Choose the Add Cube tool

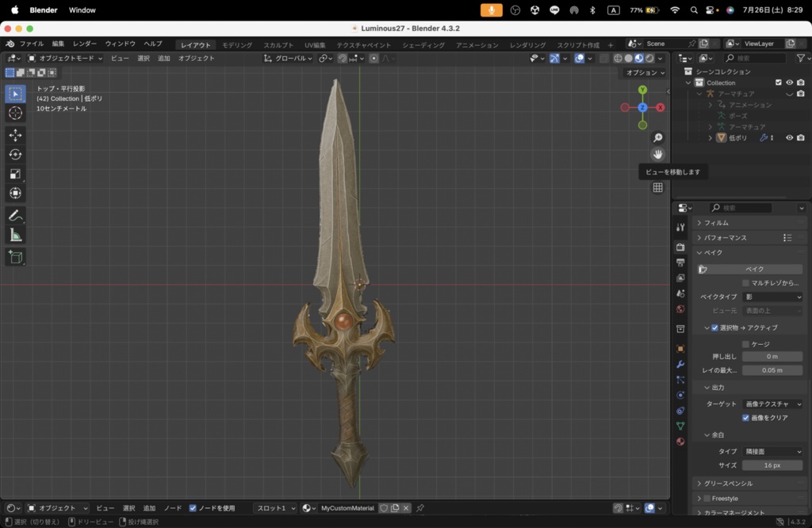click(x=15, y=258)
